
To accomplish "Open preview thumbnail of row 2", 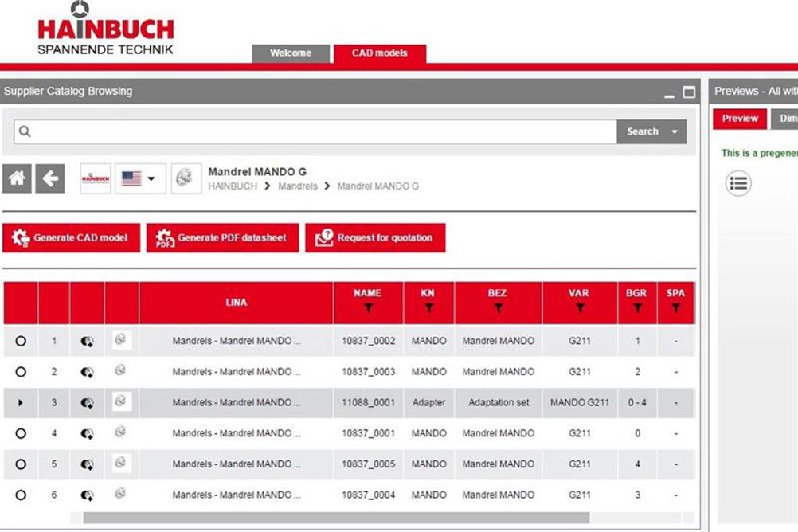I will (x=121, y=370).
